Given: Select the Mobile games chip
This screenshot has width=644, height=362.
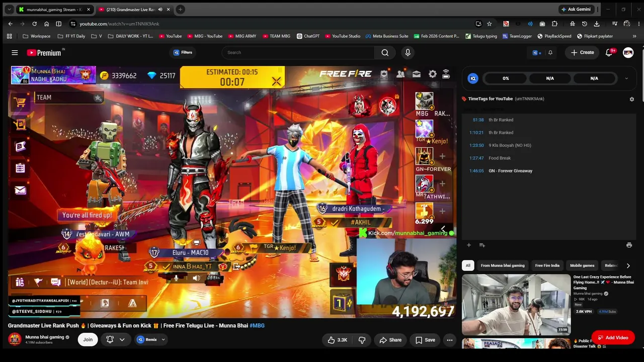Looking at the screenshot, I should 582,265.
